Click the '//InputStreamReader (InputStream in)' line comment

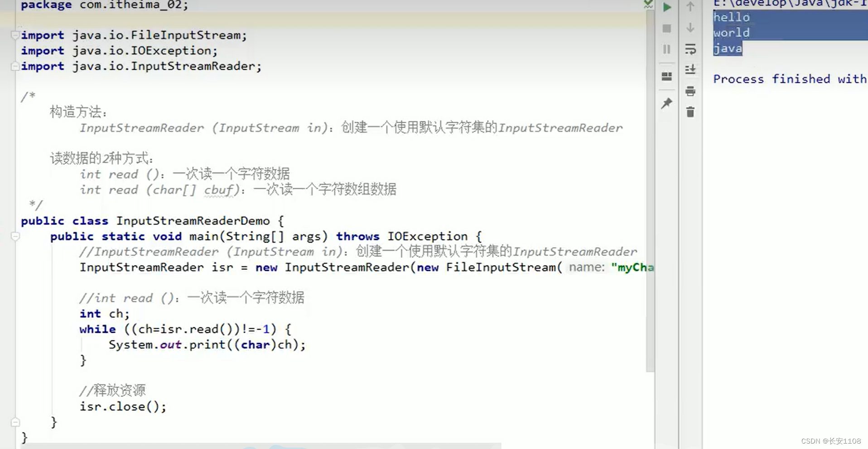(358, 252)
